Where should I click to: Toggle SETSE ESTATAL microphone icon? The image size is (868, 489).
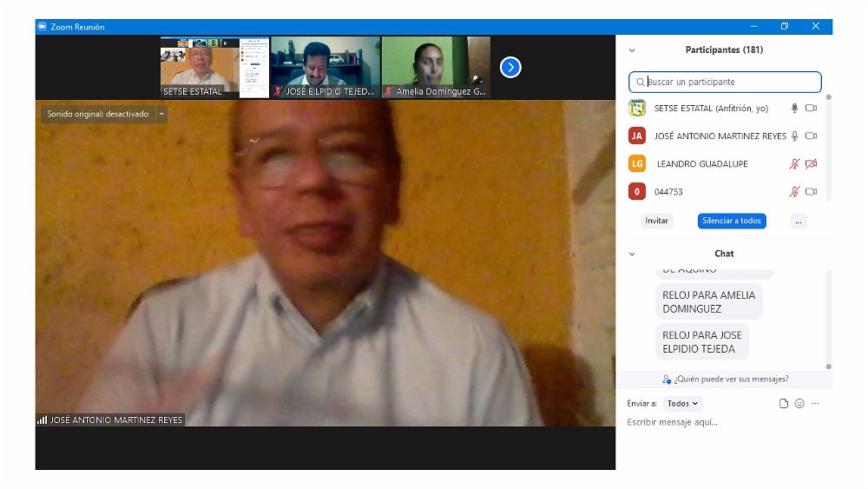(x=793, y=109)
